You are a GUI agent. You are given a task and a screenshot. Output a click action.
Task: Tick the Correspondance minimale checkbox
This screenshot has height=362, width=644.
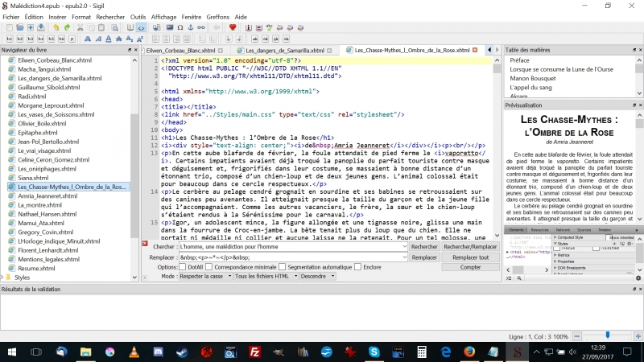(x=209, y=266)
